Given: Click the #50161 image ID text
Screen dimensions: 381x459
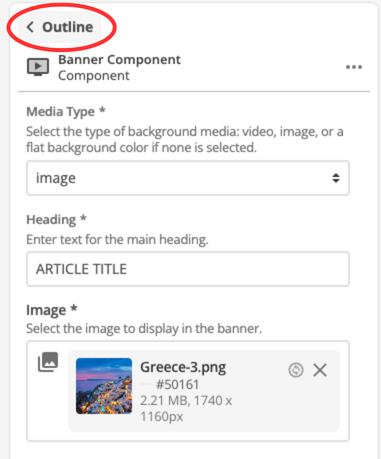Looking at the screenshot, I should click(177, 384).
